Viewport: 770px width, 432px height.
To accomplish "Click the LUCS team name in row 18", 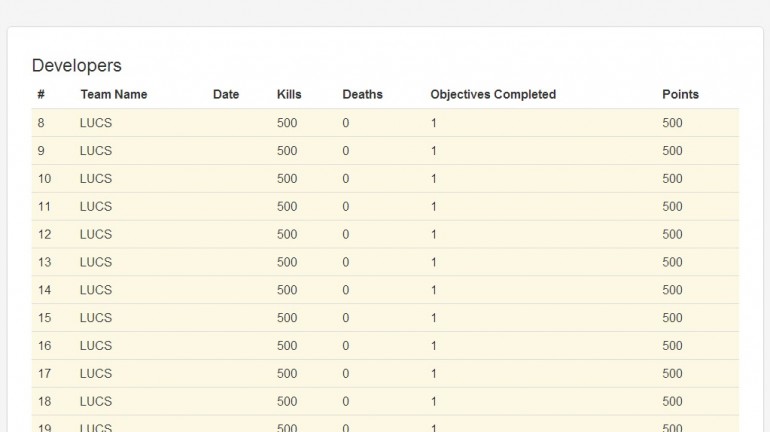I will (x=96, y=402).
